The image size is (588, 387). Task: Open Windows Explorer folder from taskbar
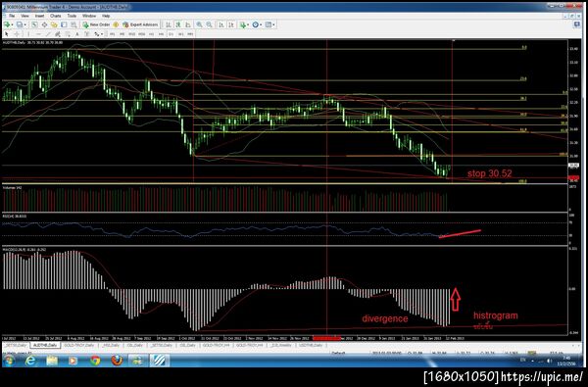[52, 361]
